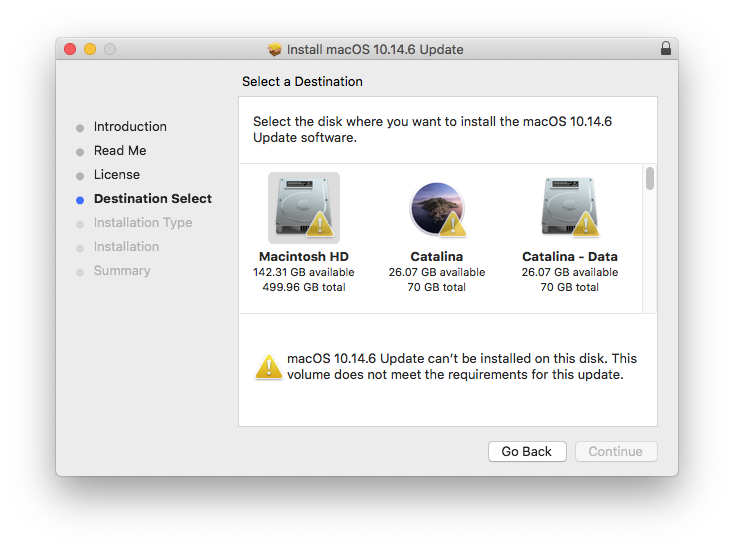The height and width of the screenshot is (550, 734).
Task: Click the can't be installed warning message
Action: 462,367
